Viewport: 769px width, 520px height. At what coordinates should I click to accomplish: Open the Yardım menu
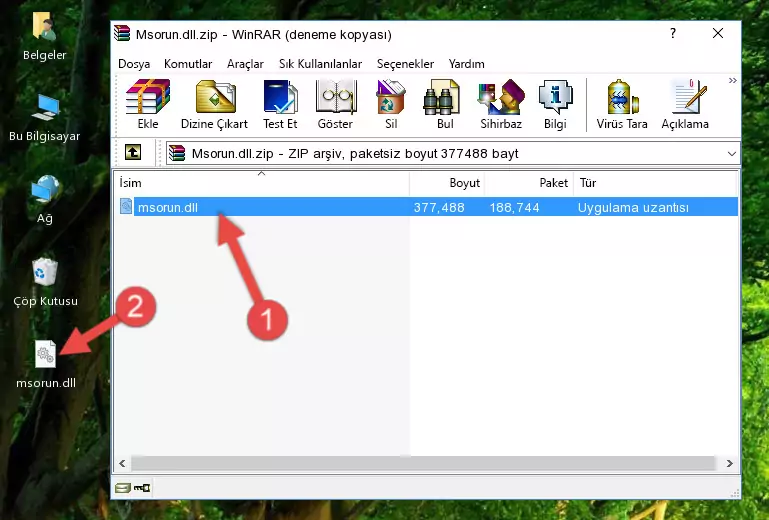coord(466,64)
